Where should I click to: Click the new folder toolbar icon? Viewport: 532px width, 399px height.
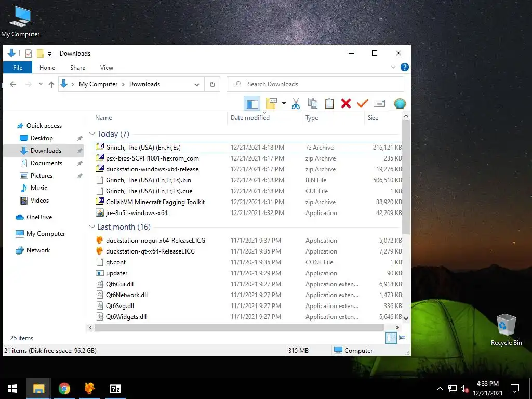pyautogui.click(x=271, y=103)
